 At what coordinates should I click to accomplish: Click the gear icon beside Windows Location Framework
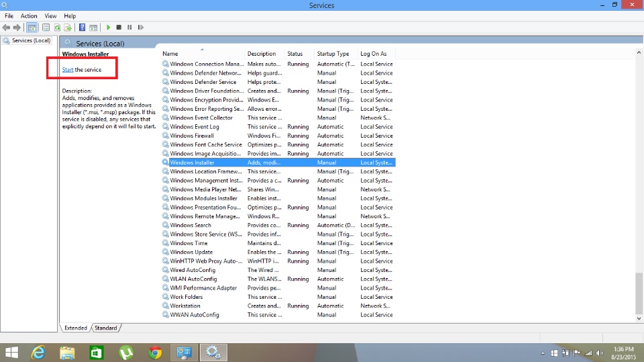(x=166, y=171)
